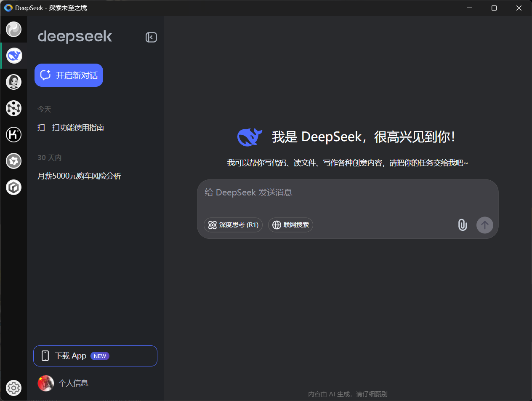This screenshot has height=401, width=532.
Task: Open the molecule-shaped assistant icon in sidebar
Action: [13, 108]
